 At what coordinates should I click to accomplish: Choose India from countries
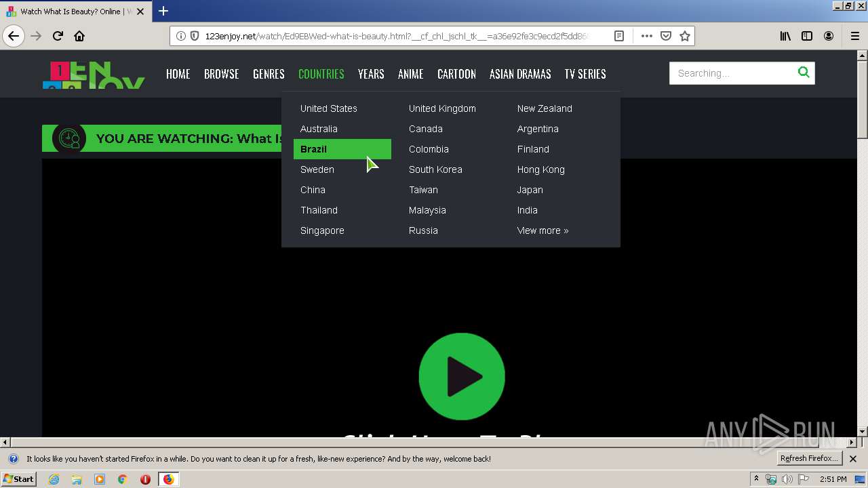click(x=528, y=210)
